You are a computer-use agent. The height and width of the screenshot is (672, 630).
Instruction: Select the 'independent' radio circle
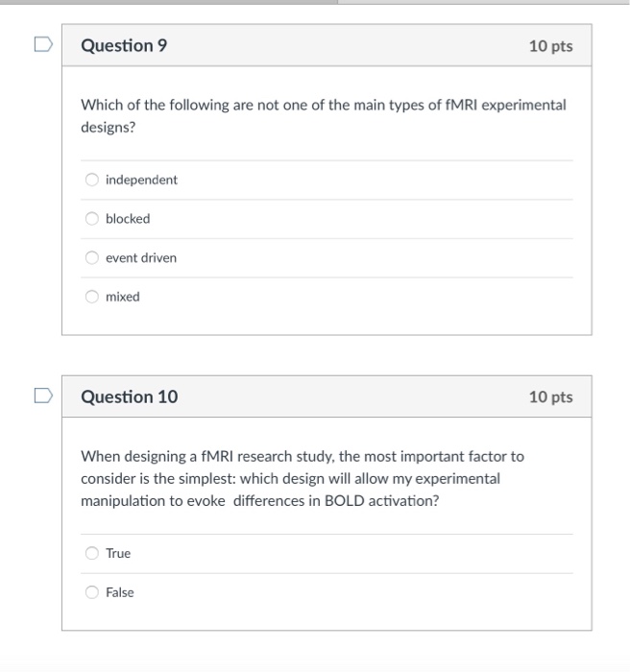[x=92, y=180]
